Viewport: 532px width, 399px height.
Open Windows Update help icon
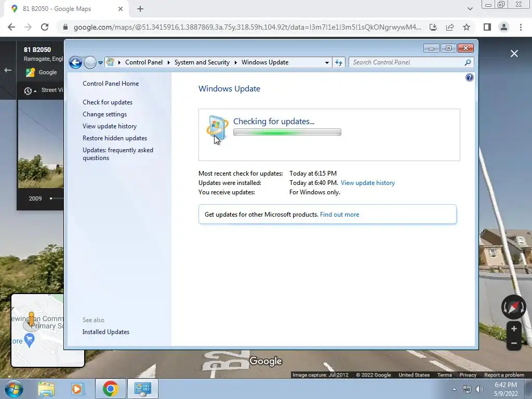click(470, 78)
